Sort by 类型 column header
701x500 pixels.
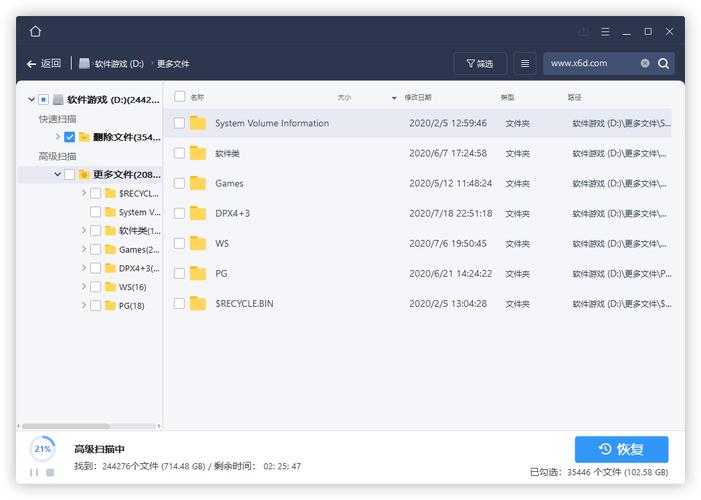click(507, 97)
